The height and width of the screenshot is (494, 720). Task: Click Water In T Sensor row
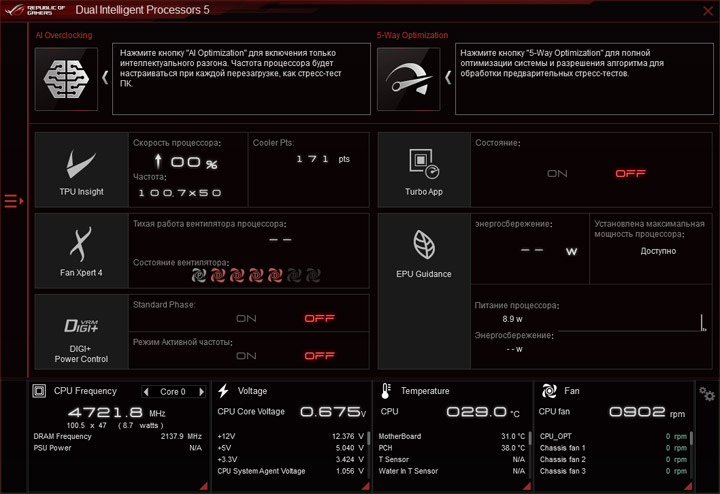(452, 471)
